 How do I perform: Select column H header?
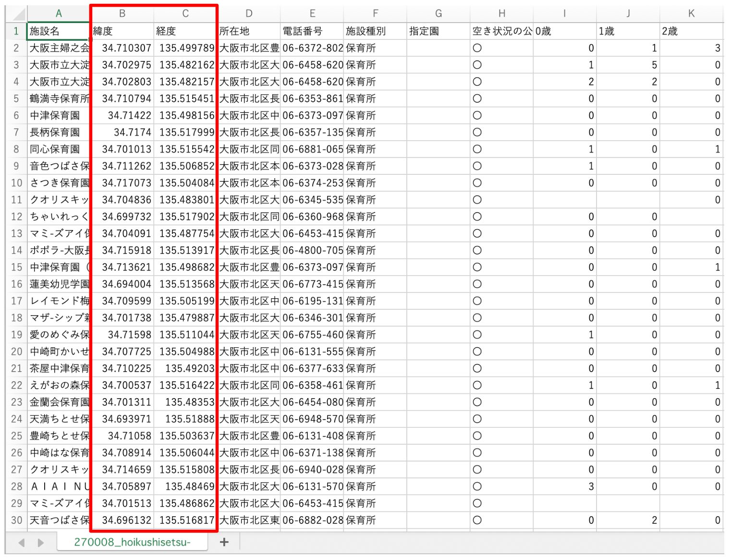point(502,13)
